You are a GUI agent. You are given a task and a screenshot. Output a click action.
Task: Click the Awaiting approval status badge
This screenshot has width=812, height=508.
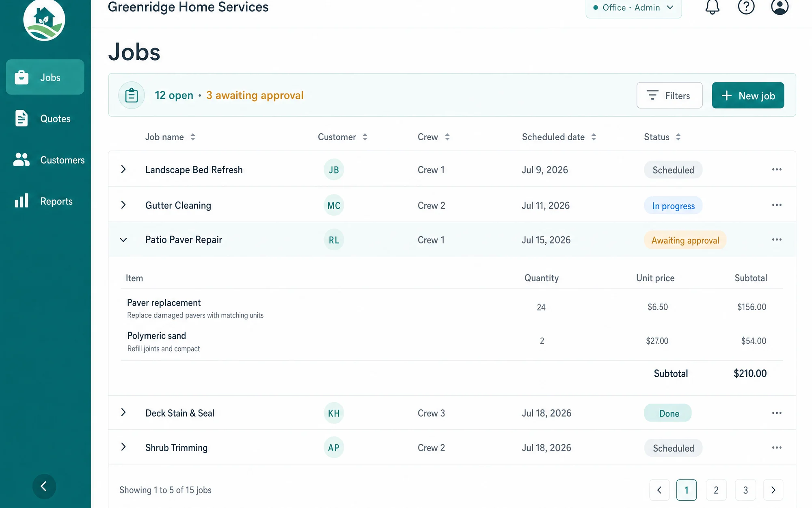[x=685, y=240]
